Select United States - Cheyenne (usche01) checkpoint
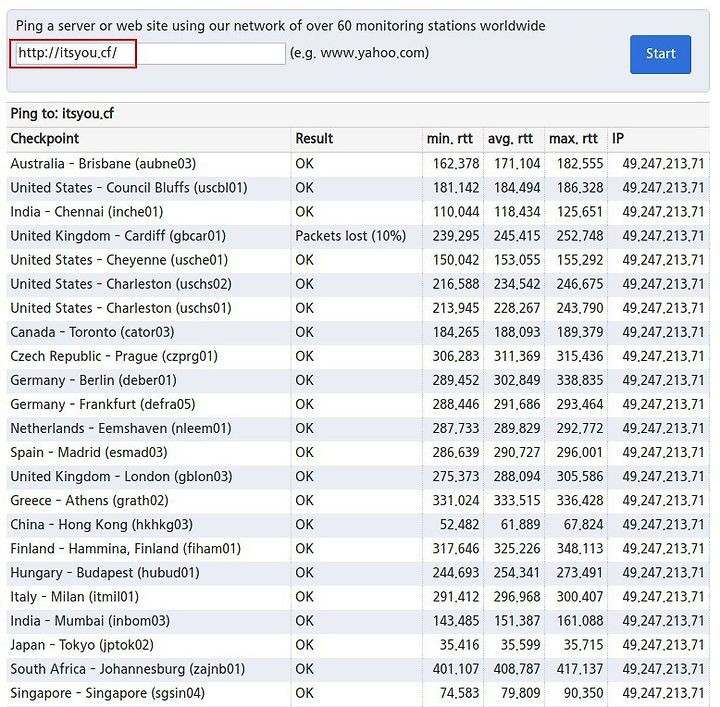The width and height of the screenshot is (720, 707). tap(119, 260)
